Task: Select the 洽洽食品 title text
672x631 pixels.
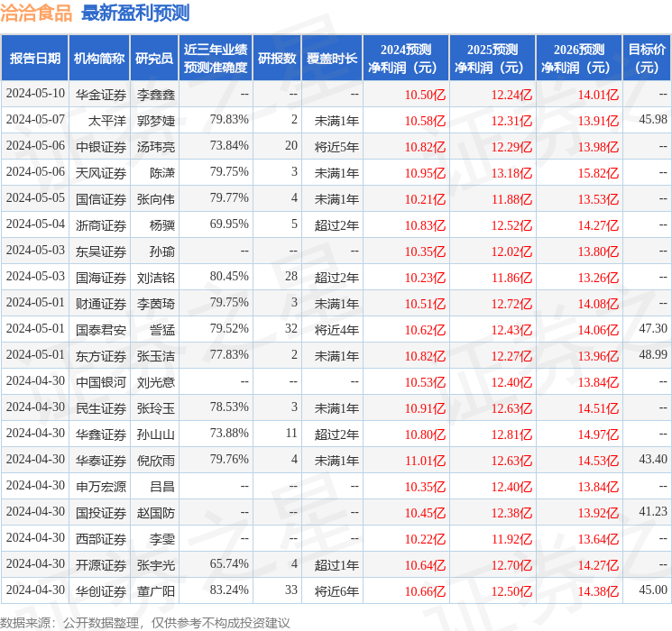Action: click(36, 13)
